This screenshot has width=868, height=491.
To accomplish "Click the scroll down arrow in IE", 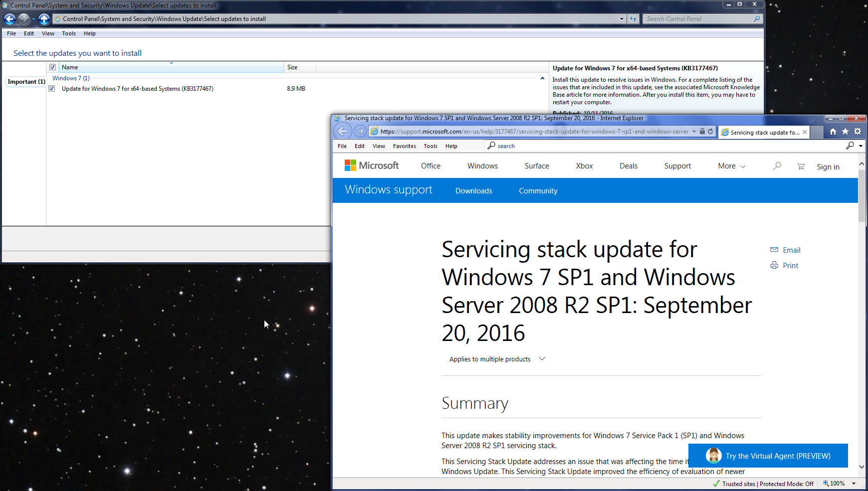I will coord(862,467).
